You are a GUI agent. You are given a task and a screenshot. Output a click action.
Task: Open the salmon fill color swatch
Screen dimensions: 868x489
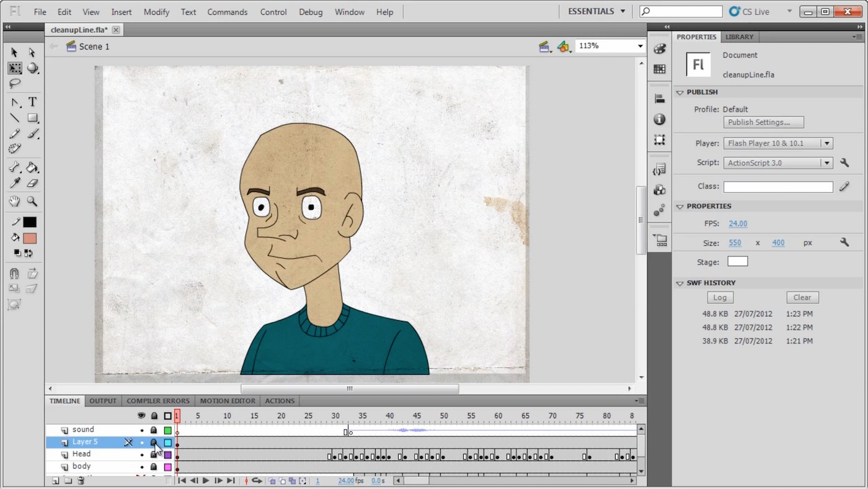click(x=30, y=238)
